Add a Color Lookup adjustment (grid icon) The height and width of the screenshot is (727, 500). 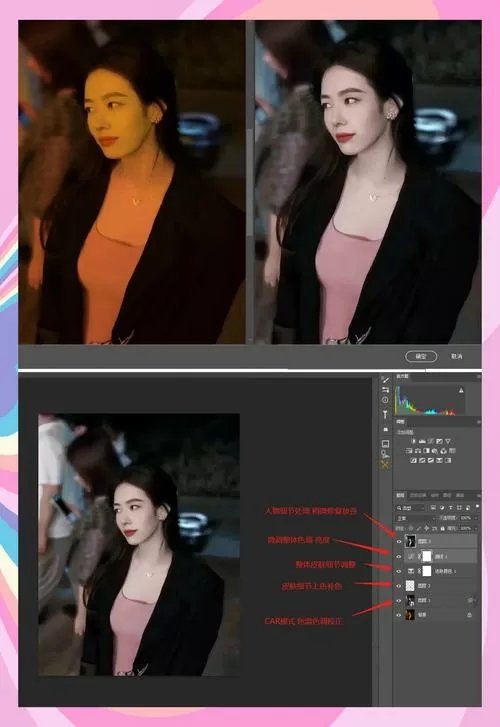point(452,451)
